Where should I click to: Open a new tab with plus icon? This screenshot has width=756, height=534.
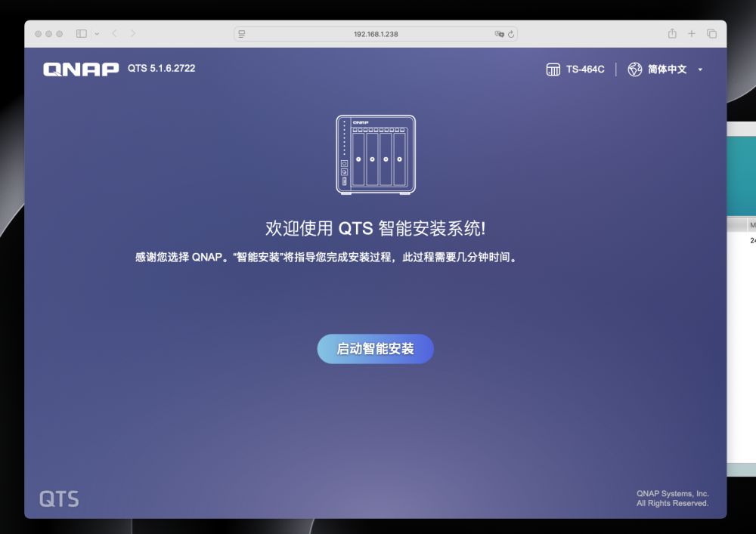[692, 33]
